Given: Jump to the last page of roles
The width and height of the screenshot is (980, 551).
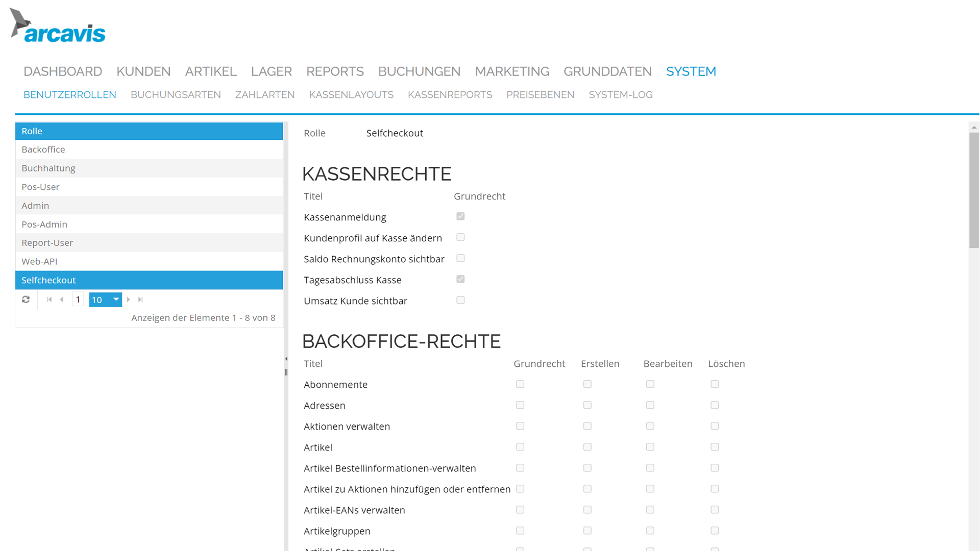Looking at the screenshot, I should 140,299.
